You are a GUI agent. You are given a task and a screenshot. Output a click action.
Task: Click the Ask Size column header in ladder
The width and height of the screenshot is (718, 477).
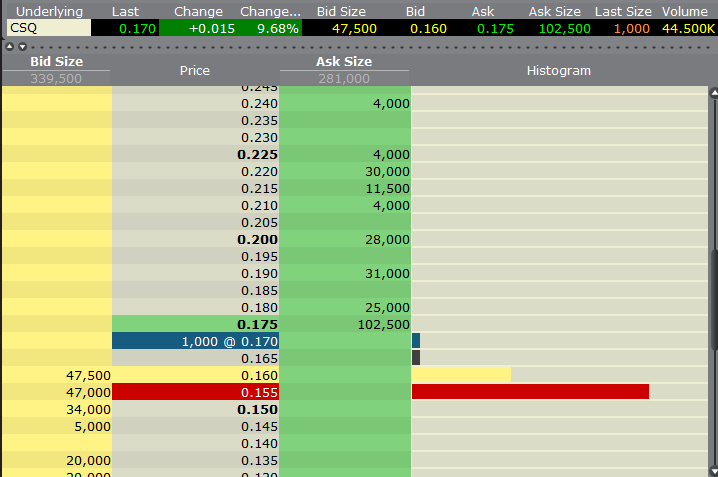pyautogui.click(x=344, y=62)
